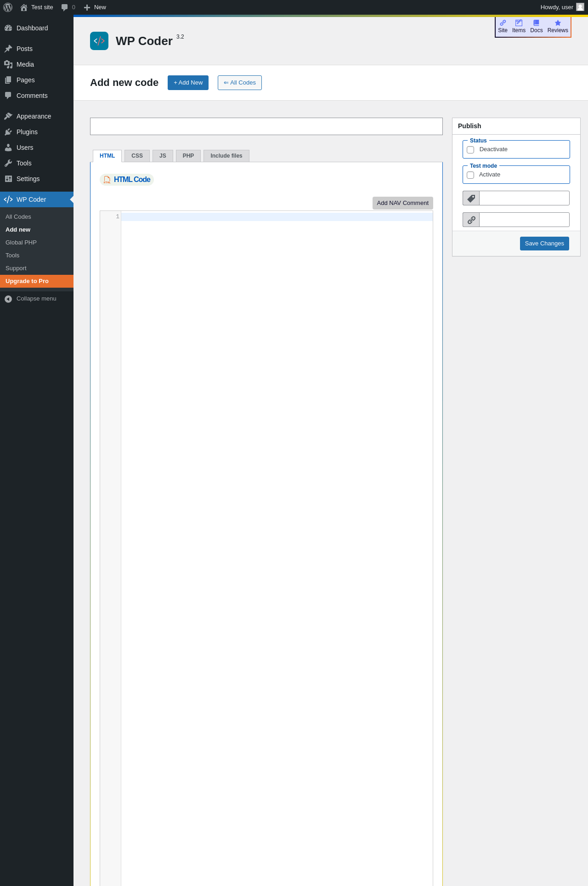
Task: Click Upgrade to Pro
Action: [37, 281]
